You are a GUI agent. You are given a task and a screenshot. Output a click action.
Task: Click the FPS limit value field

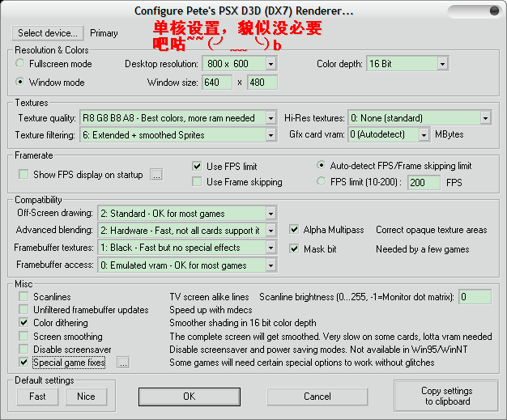click(x=424, y=183)
